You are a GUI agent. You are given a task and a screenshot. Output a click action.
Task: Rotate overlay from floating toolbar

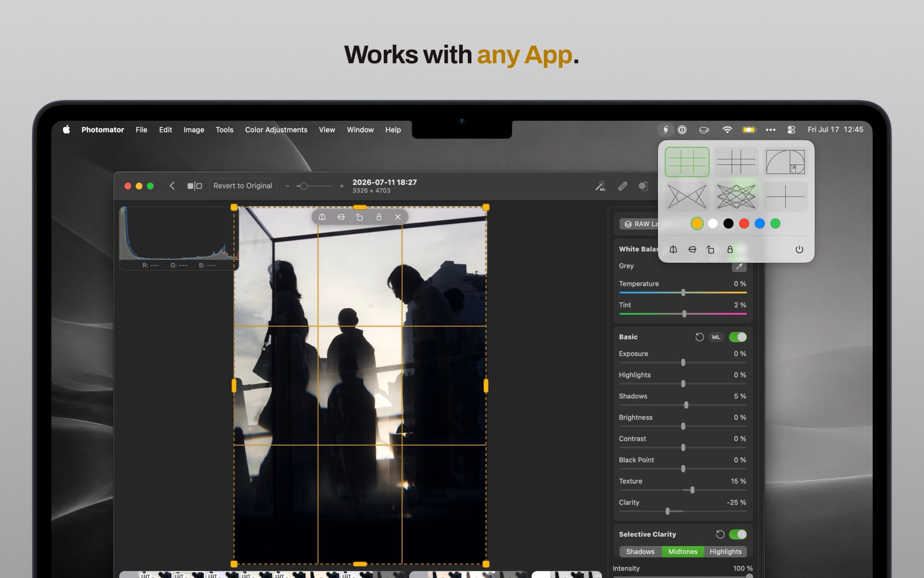[x=359, y=217]
